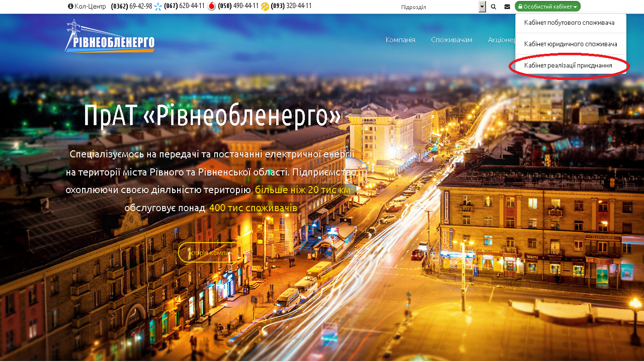Viewport: 644px width, 362px height.
Task: Click the ПрАТ «Рівнеобленерго» heading
Action: pyautogui.click(x=212, y=116)
